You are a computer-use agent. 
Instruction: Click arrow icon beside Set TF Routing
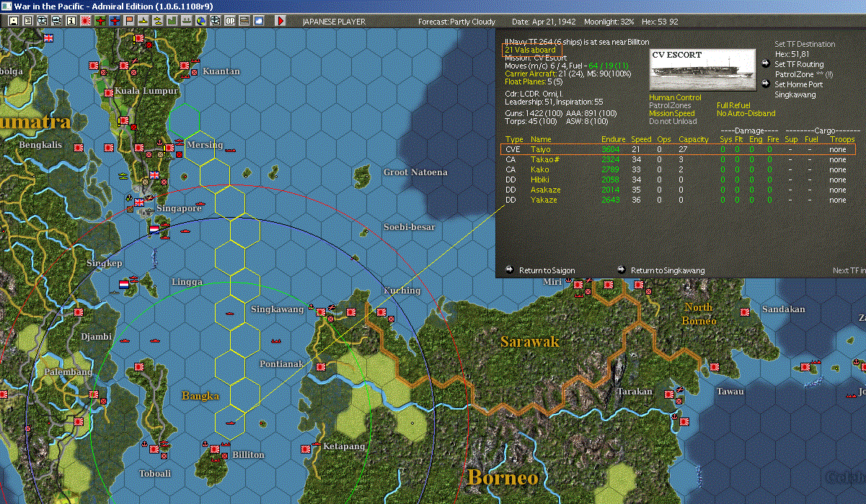(766, 64)
